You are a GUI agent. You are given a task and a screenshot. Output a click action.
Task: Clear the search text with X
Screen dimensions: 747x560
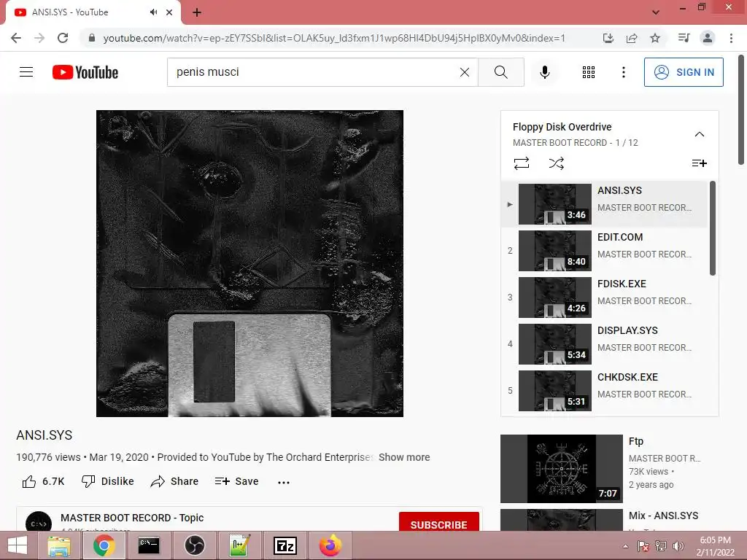click(465, 72)
